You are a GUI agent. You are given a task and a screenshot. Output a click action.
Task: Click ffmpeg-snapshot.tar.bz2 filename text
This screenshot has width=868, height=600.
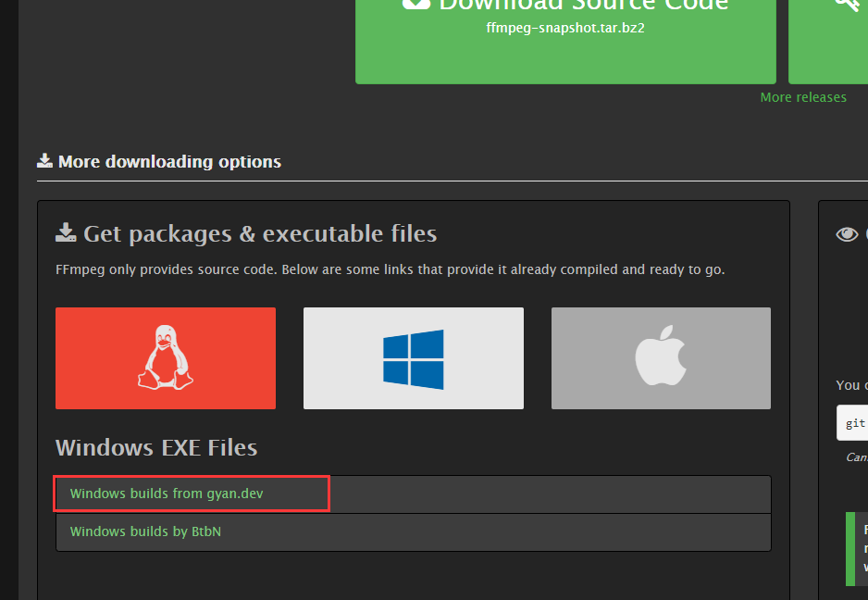click(565, 28)
